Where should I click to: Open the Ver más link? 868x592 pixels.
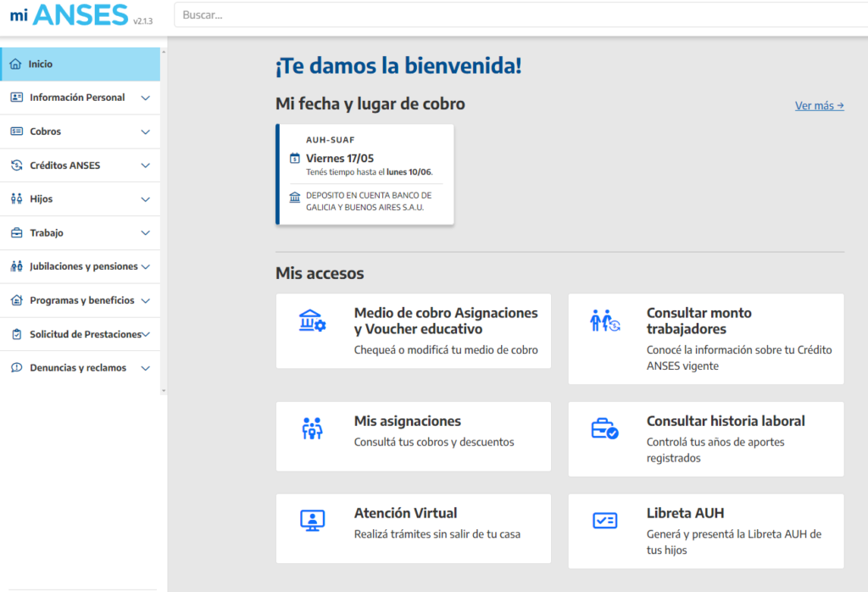pos(818,105)
